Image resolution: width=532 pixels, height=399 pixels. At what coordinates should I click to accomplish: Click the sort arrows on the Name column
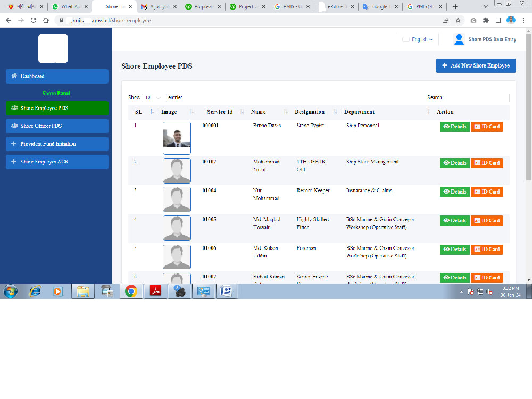click(285, 112)
